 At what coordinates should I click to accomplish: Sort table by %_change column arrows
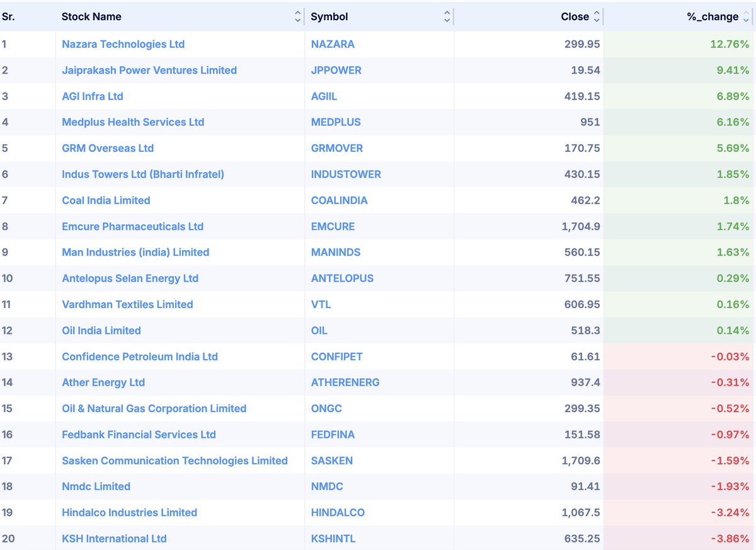tap(746, 17)
